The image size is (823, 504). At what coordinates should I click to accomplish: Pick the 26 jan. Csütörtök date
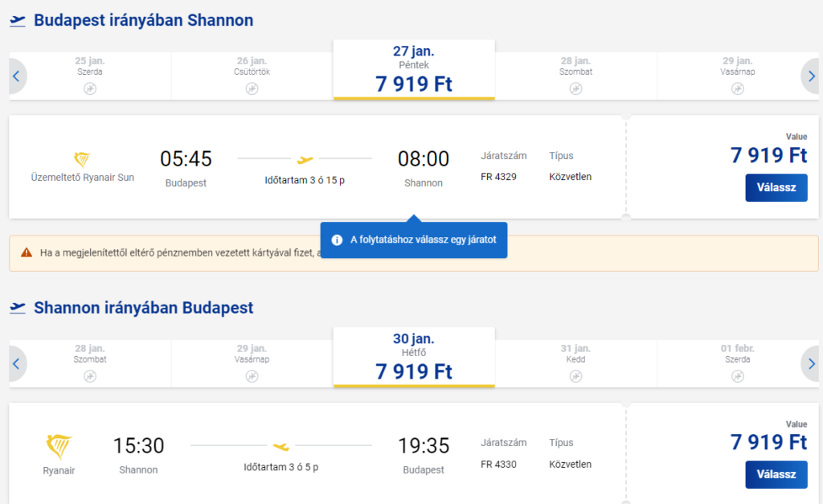(252, 76)
